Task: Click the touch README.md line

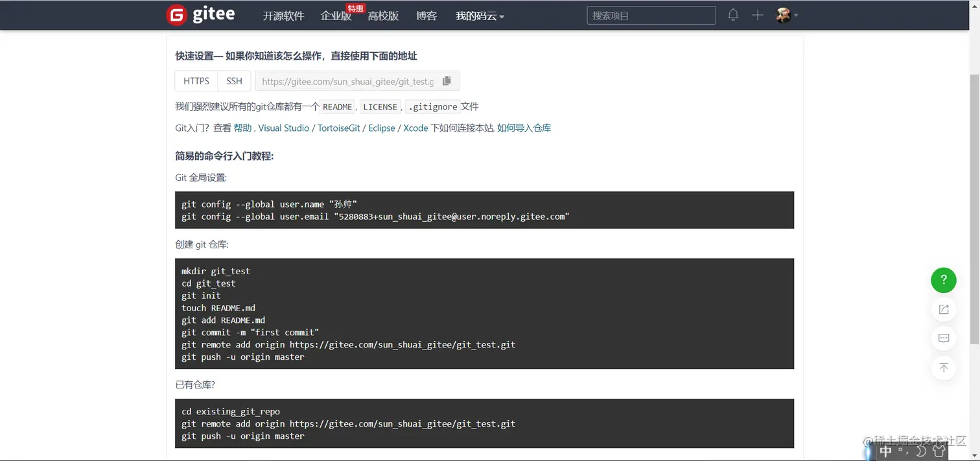Action: pos(218,308)
